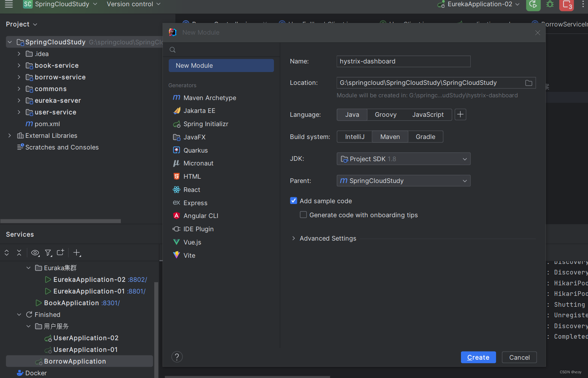
Task: Open the :8801/ link for EurekaApplication-01
Action: (136, 291)
